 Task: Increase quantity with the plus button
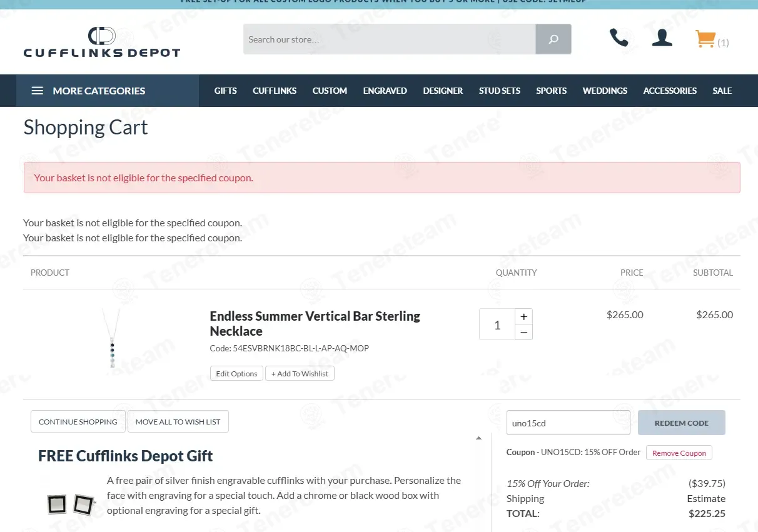pyautogui.click(x=524, y=316)
